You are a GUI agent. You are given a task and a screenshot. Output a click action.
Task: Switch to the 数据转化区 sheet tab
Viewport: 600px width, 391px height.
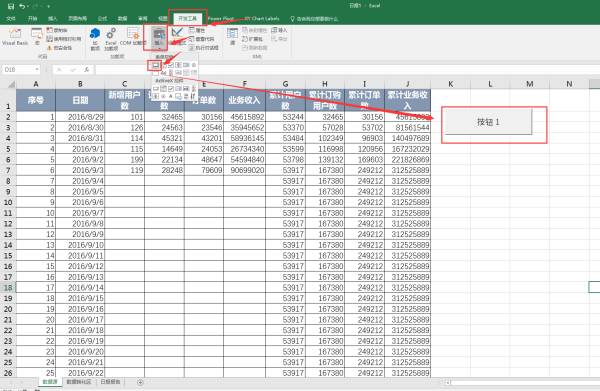point(79,382)
